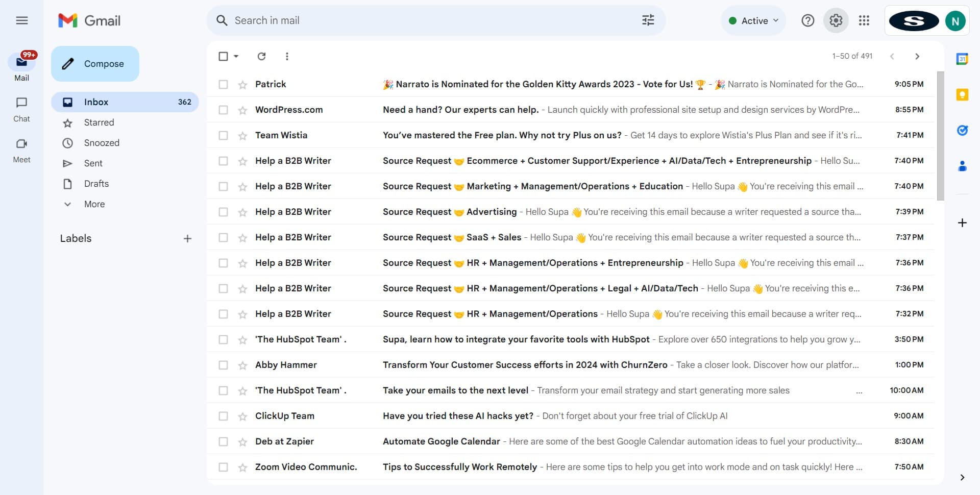
Task: Star the email from Deb at Zapier
Action: click(x=241, y=441)
